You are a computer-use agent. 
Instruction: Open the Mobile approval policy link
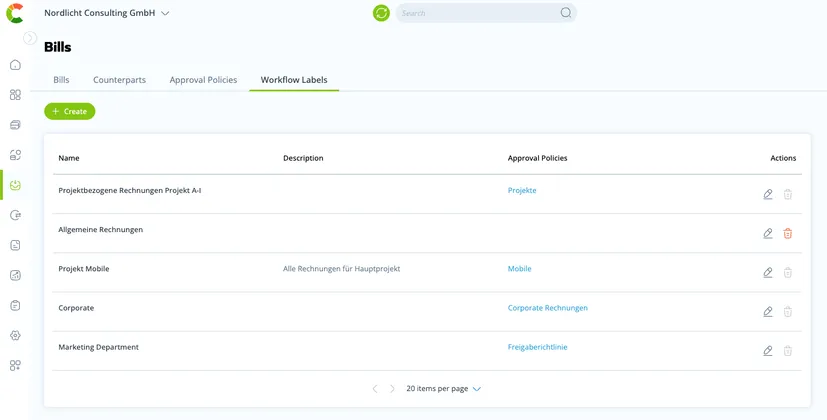(x=520, y=269)
